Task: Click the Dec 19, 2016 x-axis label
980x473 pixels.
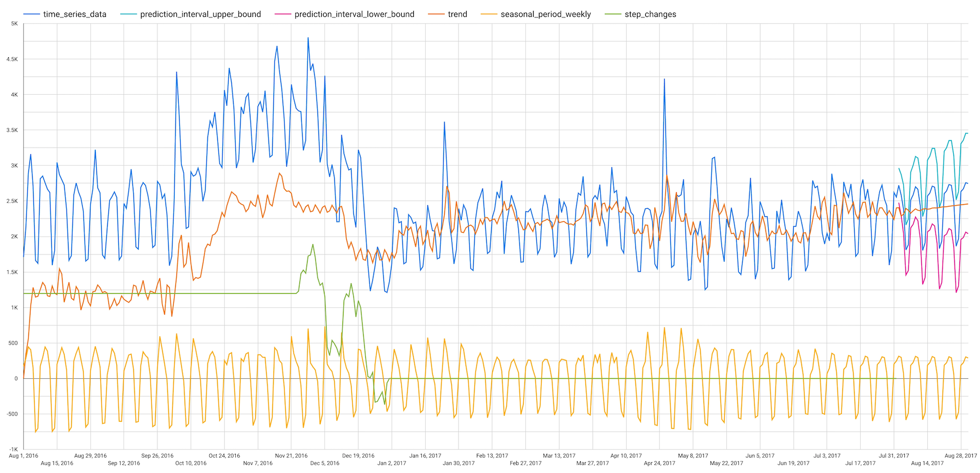Action: point(358,456)
